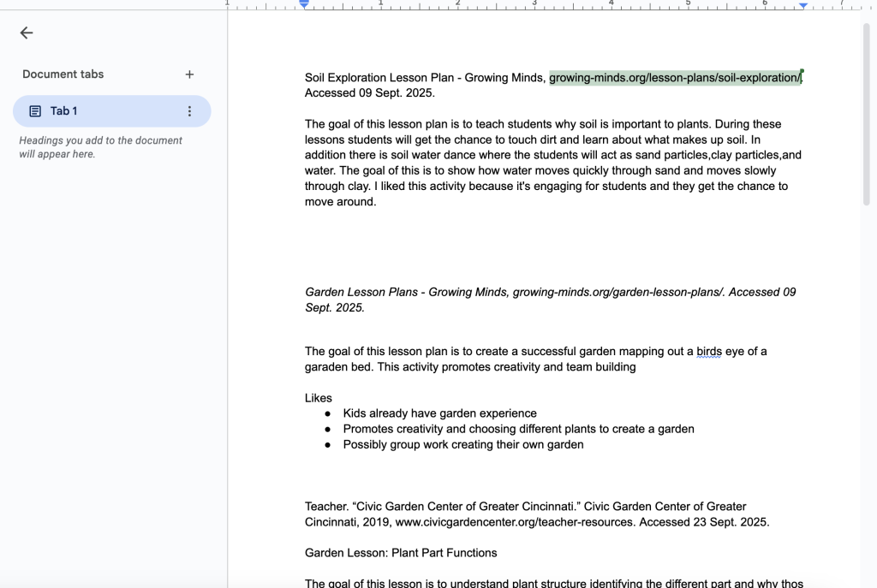Click the "Garden Lesson: Plant Part Functions" line

tap(401, 553)
